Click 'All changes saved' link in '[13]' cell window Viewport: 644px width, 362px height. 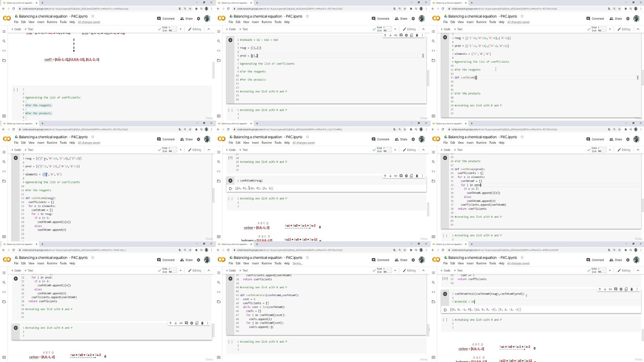pyautogui.click(x=518, y=263)
